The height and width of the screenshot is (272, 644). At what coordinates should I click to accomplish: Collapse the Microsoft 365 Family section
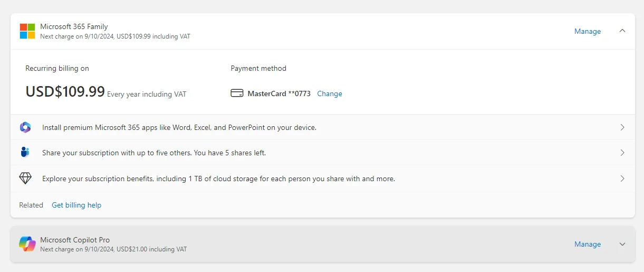[622, 31]
